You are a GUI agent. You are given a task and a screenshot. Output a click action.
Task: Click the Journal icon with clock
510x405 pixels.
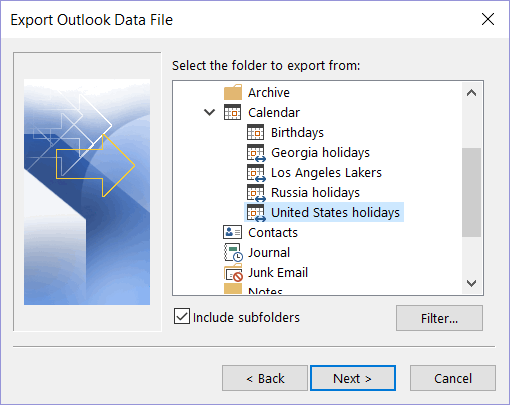(x=233, y=252)
